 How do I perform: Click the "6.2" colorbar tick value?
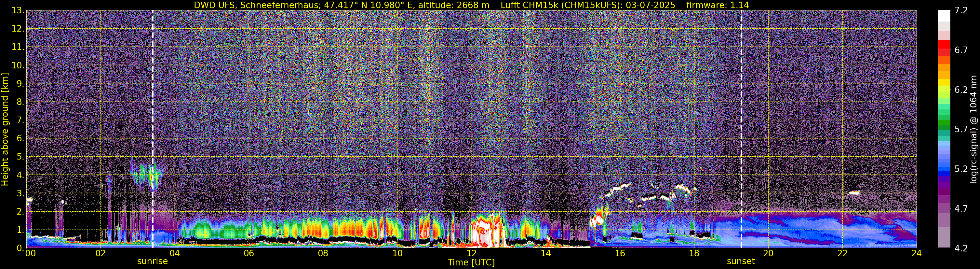tap(961, 90)
